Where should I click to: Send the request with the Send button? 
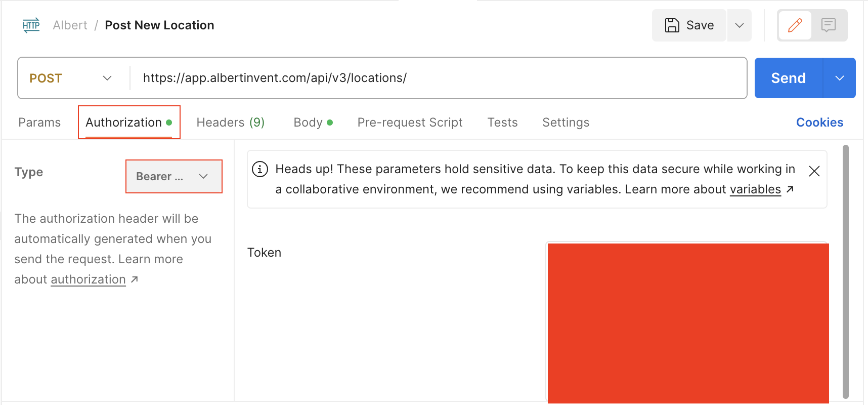click(788, 78)
